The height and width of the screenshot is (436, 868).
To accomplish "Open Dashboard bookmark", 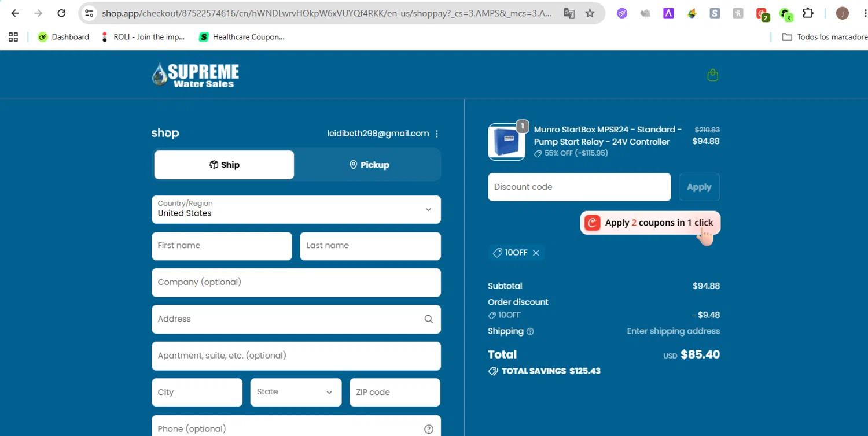I will pos(63,37).
